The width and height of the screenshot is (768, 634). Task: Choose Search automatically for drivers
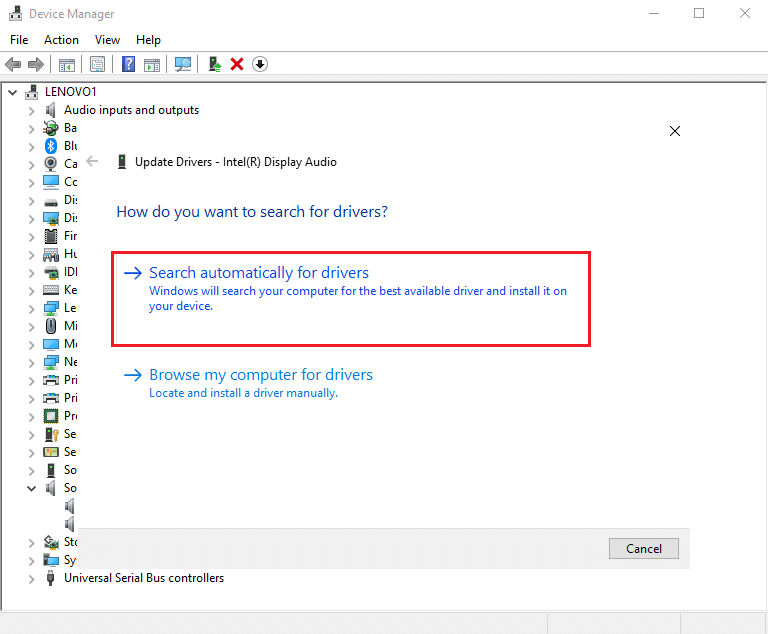[x=259, y=273]
